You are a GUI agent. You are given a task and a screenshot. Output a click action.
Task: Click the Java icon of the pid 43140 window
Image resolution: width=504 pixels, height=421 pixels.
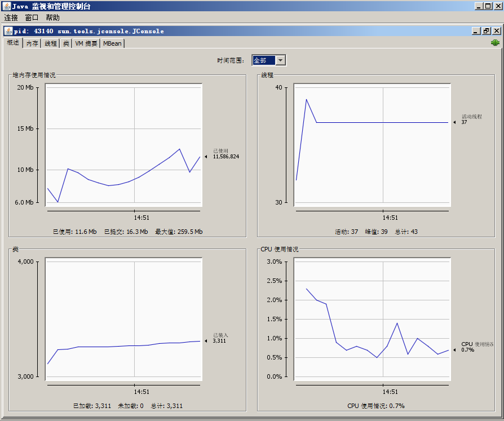click(8, 31)
